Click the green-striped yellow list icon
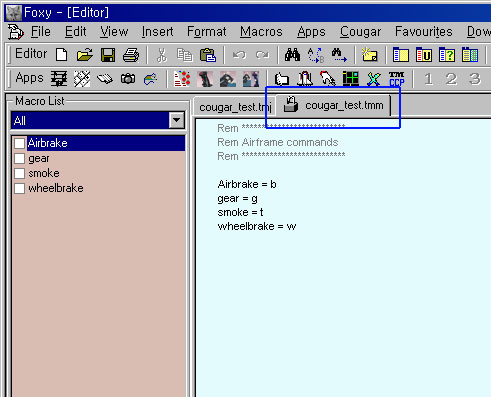Screen dimensions: 491x397 [x=470, y=55]
